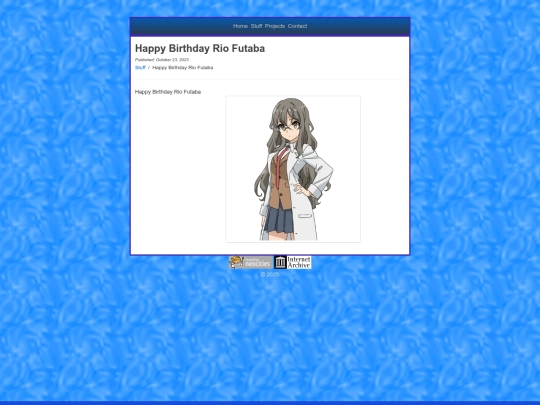The width and height of the screenshot is (540, 405).
Task: Click the body text above the image
Action: point(168,92)
